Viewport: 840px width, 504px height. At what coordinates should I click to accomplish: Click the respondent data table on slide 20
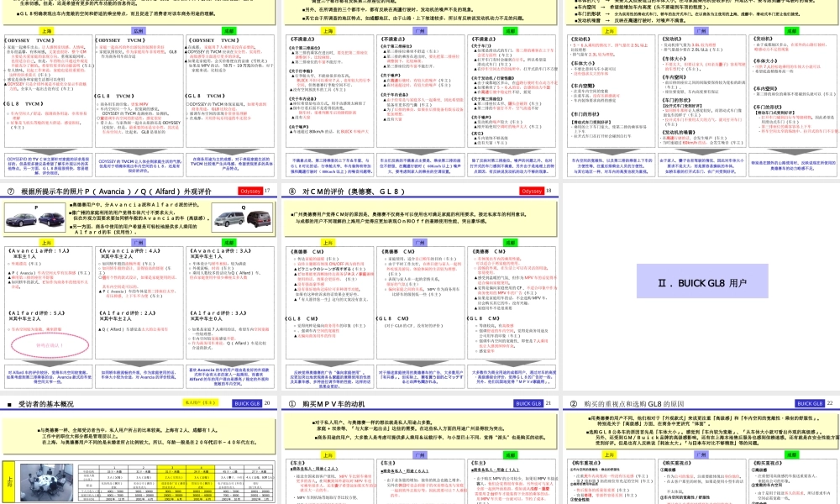pyautogui.click(x=176, y=482)
